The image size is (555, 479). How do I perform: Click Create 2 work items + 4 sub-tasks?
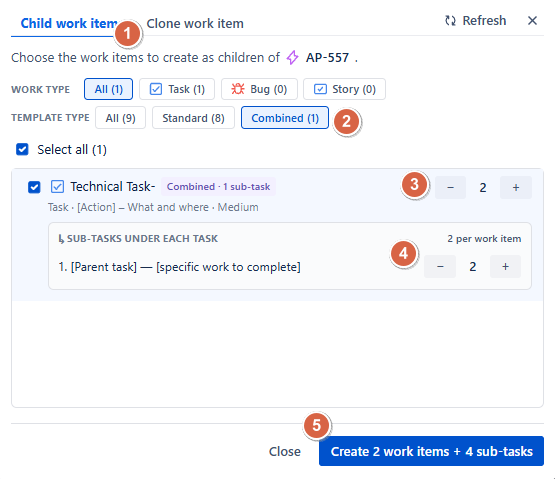pos(431,451)
